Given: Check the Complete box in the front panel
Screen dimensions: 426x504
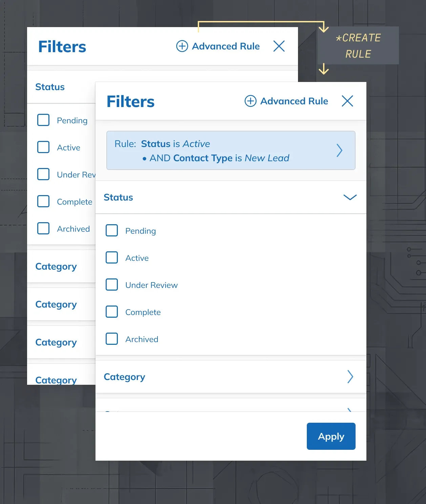Looking at the screenshot, I should pyautogui.click(x=112, y=312).
